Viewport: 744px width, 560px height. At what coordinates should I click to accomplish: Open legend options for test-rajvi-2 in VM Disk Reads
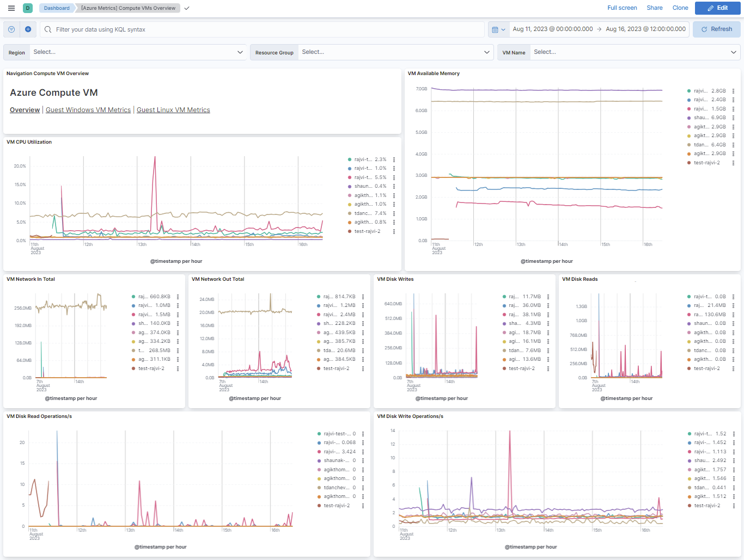733,368
